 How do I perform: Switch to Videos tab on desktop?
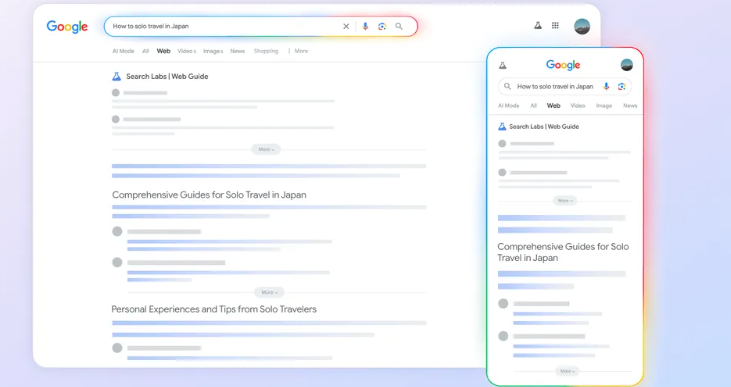click(x=186, y=51)
